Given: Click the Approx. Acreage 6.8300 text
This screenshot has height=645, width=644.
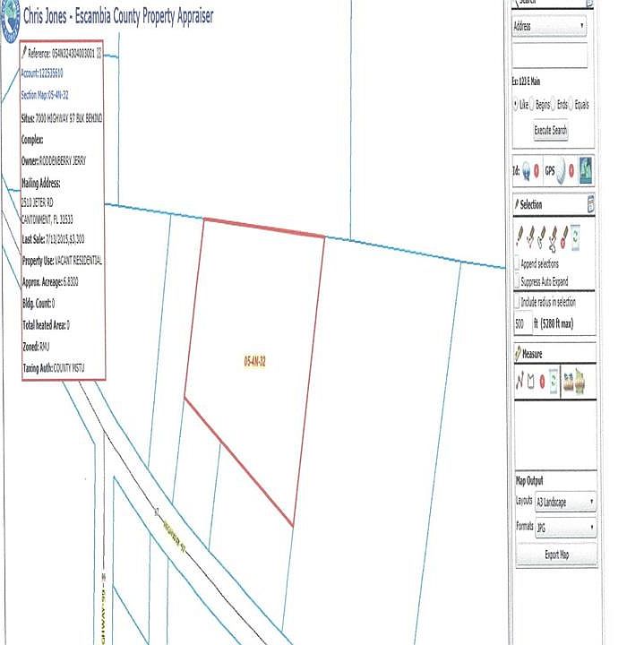Looking at the screenshot, I should 50,282.
